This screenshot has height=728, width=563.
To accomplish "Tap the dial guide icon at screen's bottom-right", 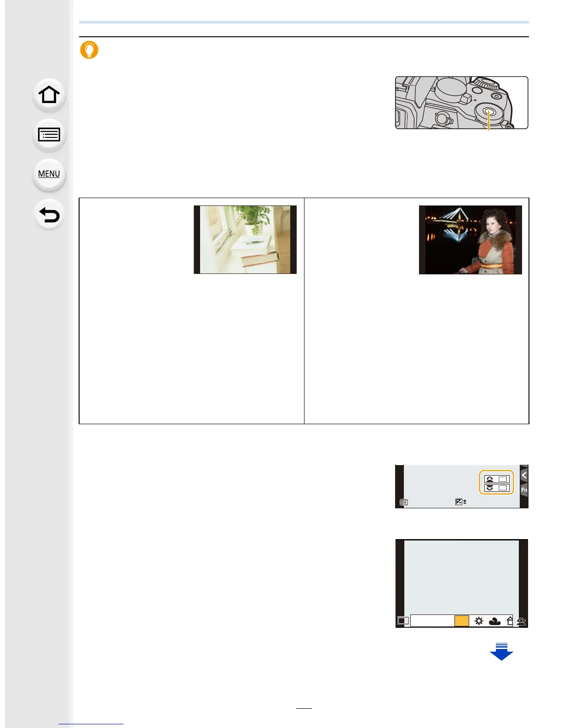I will coord(521,621).
